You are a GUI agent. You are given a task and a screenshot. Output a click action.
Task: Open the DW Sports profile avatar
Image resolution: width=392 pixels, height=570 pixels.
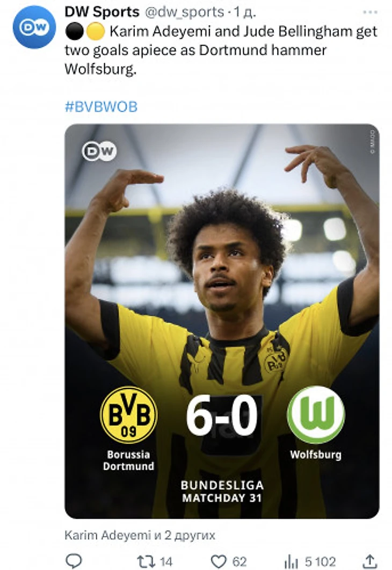click(34, 27)
